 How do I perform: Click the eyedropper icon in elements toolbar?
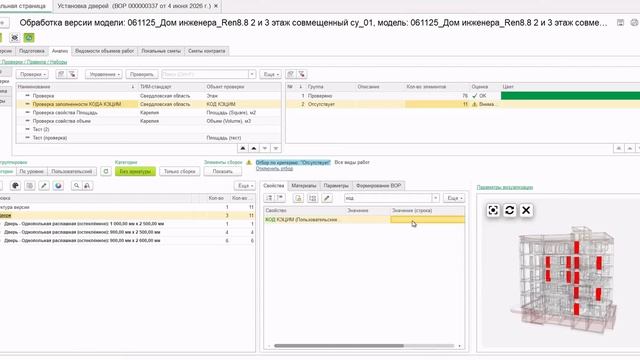pyautogui.click(x=44, y=186)
